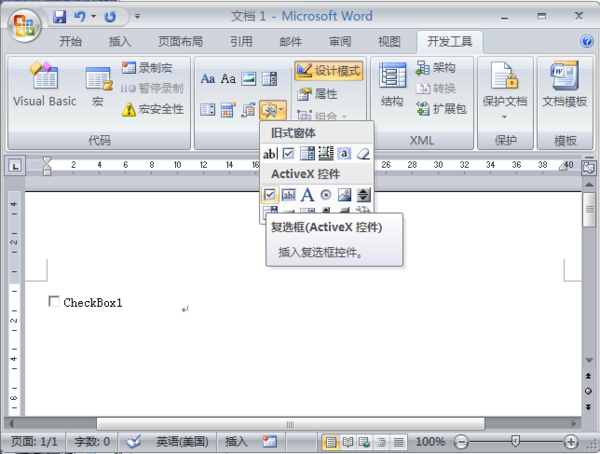Image resolution: width=600 pixels, height=454 pixels.
Task: Insert a rich text content control
Action: click(x=207, y=79)
